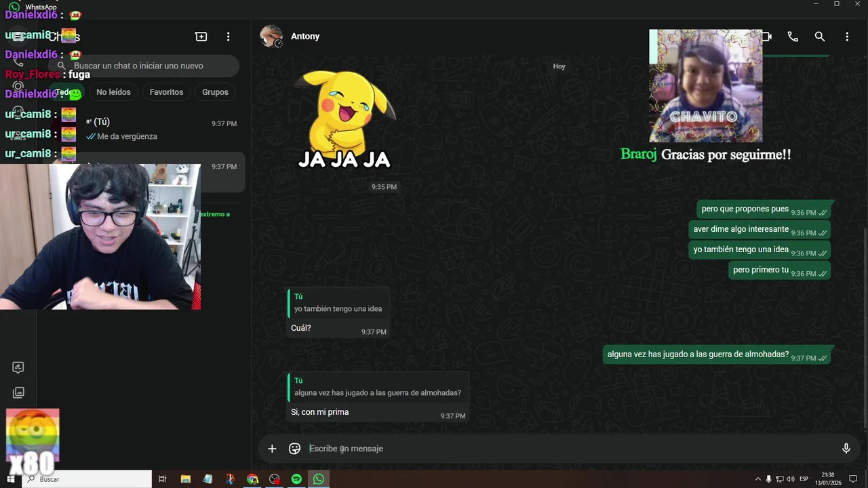Open the Windows Start menu
Viewport: 868px width, 488px height.
click(10, 479)
